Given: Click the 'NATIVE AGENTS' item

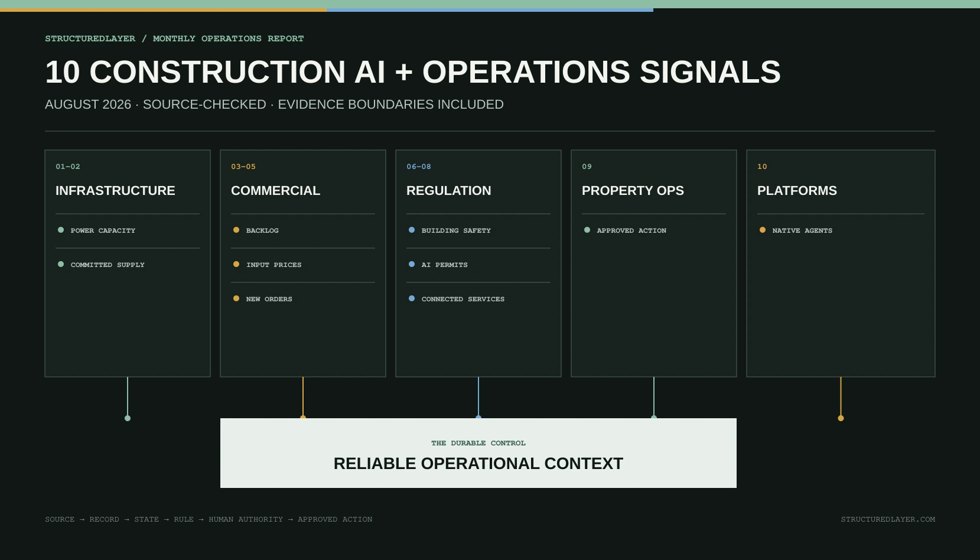Looking at the screenshot, I should coord(802,230).
